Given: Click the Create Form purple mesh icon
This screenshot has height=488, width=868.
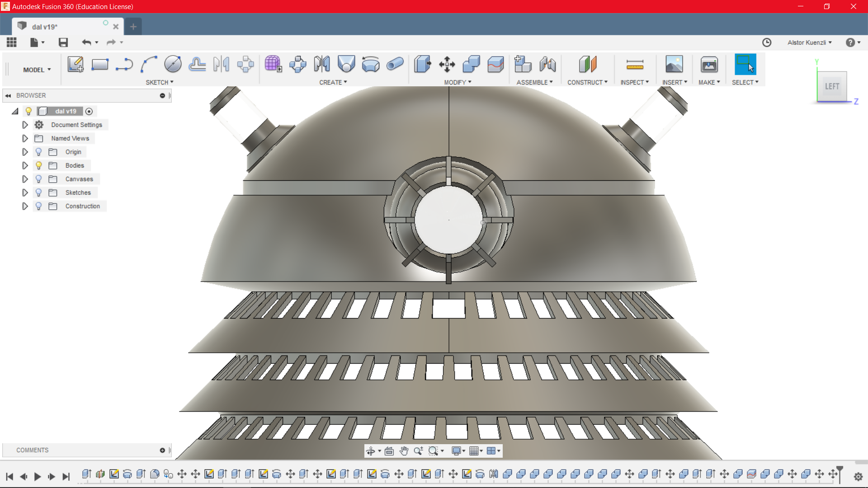Looking at the screenshot, I should (273, 64).
